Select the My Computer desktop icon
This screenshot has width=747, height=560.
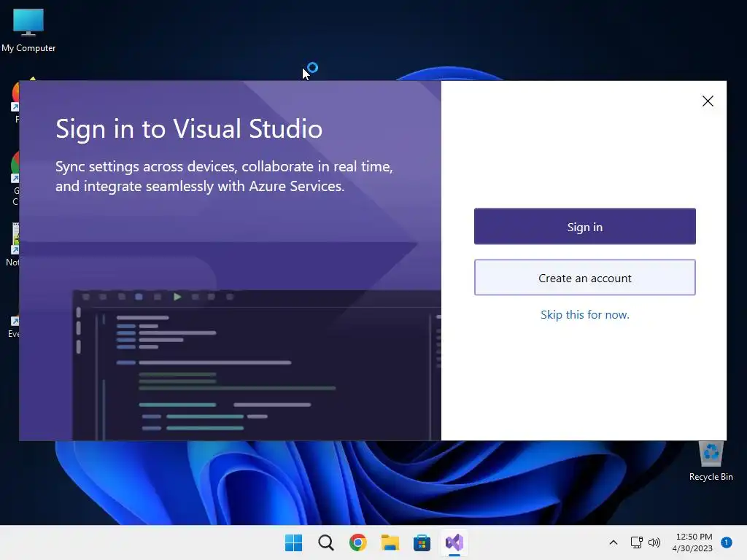[28, 31]
